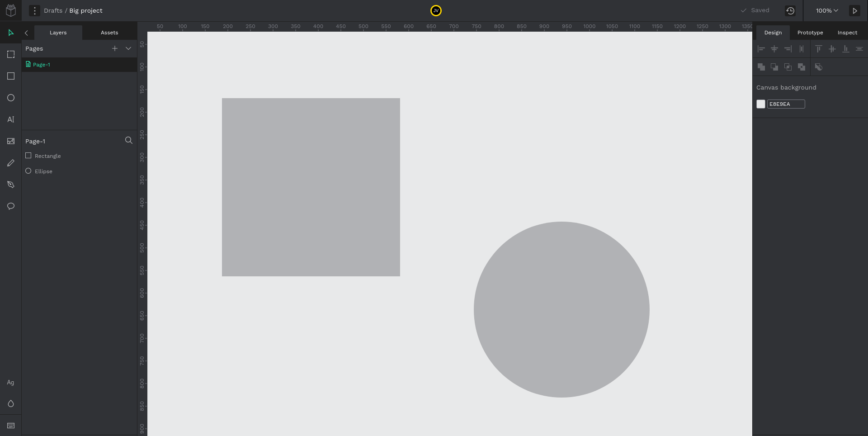Select the Path pen tool
This screenshot has width=868, height=436.
tap(11, 185)
